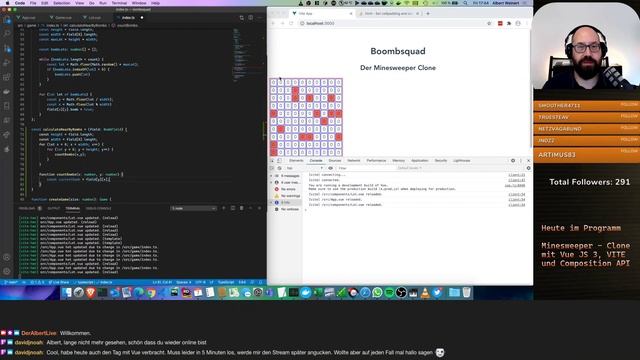Viewport: 640px width, 360px height.
Task: Switch to the DevTools Network tab
Action: click(353, 161)
